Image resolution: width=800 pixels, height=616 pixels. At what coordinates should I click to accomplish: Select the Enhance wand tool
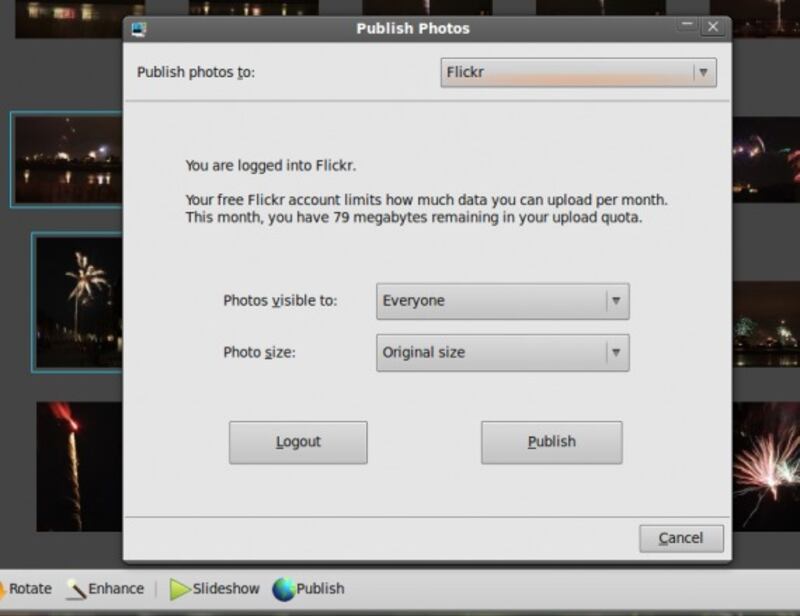[76, 590]
